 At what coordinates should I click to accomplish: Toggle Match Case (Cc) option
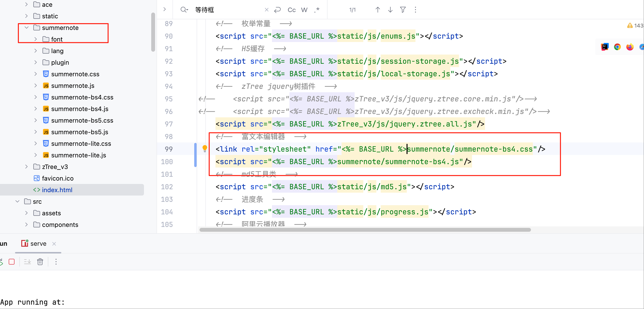click(x=292, y=10)
